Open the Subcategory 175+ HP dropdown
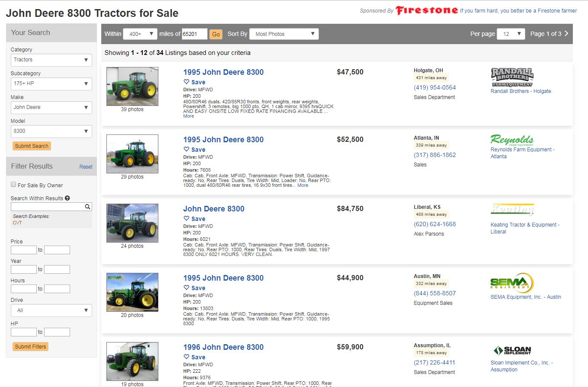This screenshot has width=588, height=387. click(51, 83)
